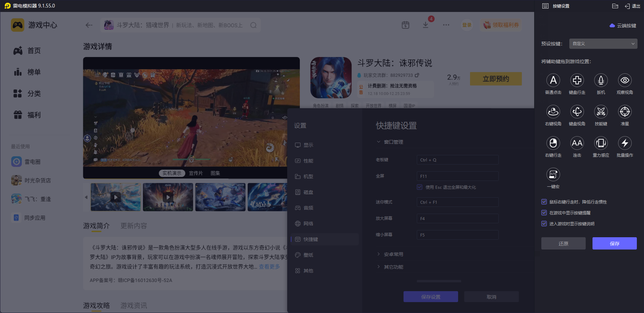Open the 预设按键 自定义 dropdown
The image size is (644, 313).
coord(603,44)
